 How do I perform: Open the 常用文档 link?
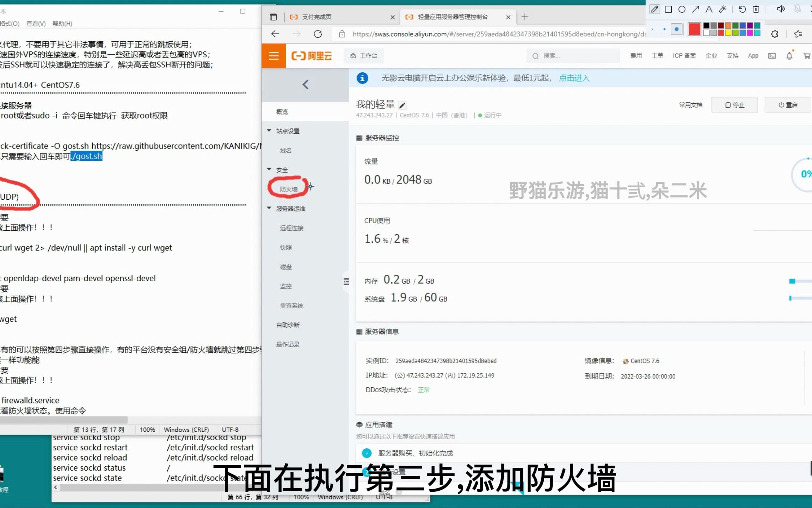click(x=691, y=105)
